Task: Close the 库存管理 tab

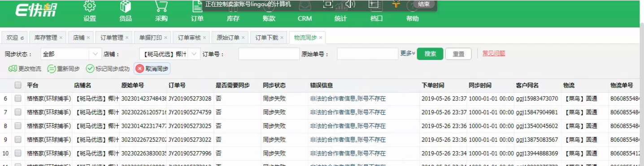Action: pyautogui.click(x=61, y=38)
